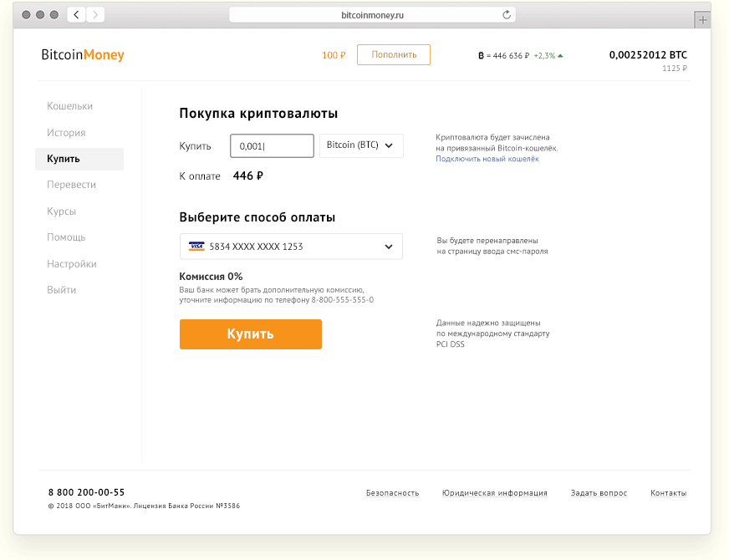729x560 pixels.
Task: Click the browser back arrow
Action: coord(76,15)
